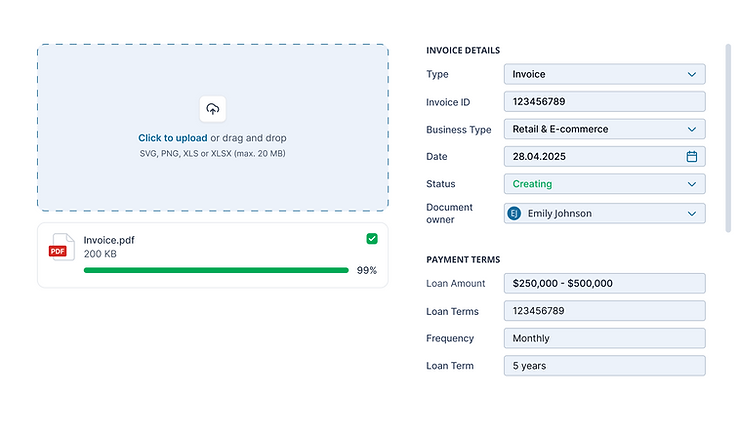
Task: Click the INVOICE DETAILS heading
Action: (x=463, y=50)
